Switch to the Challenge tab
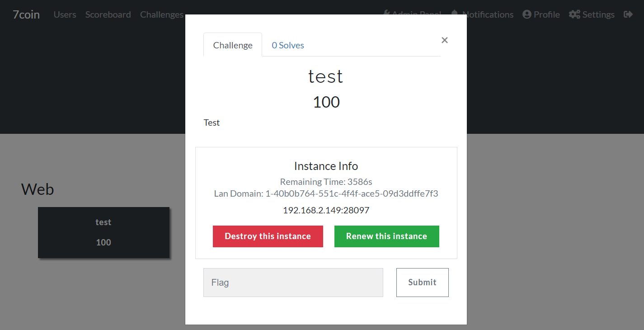 pos(233,45)
